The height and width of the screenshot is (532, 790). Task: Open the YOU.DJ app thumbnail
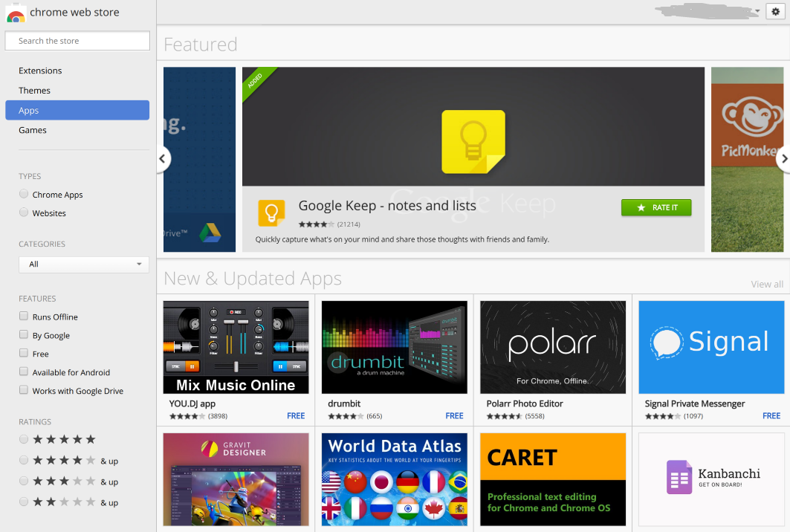click(236, 347)
